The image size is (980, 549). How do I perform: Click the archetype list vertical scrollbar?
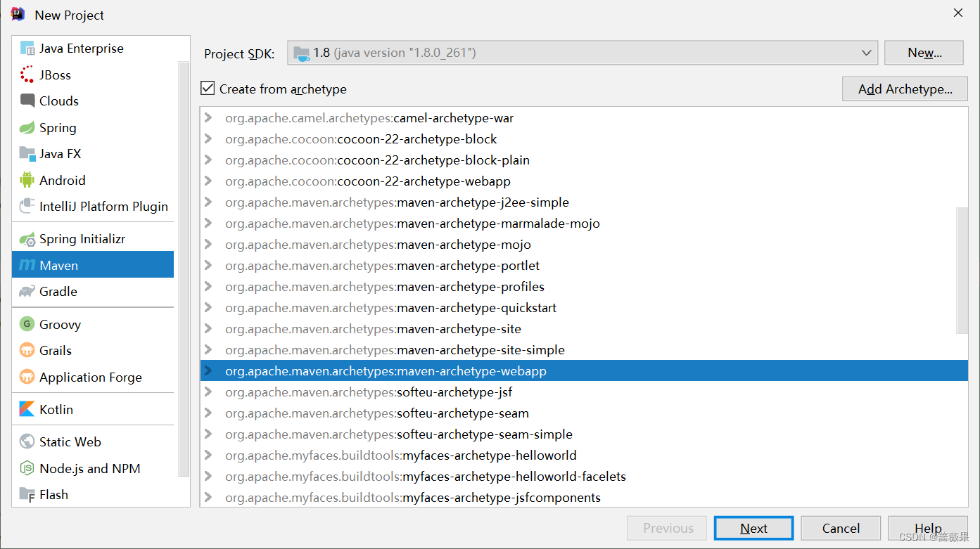click(x=962, y=270)
